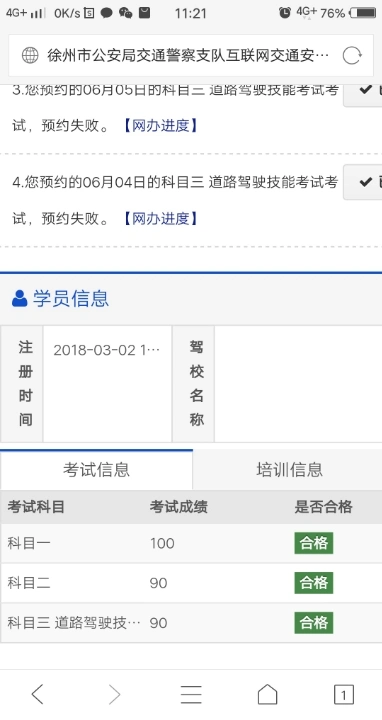382x720 pixels.
Task: Open the browser hamburger menu
Action: coord(191,694)
